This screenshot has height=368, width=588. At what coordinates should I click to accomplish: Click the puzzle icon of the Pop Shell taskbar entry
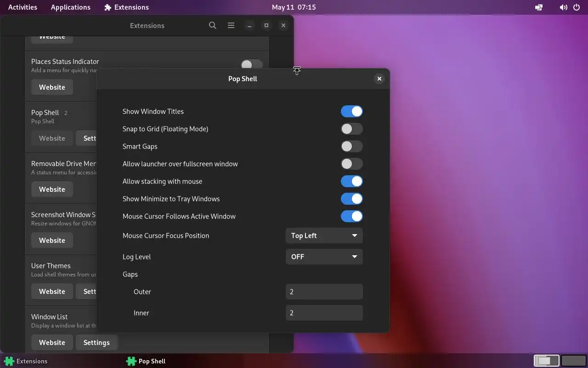coord(131,361)
